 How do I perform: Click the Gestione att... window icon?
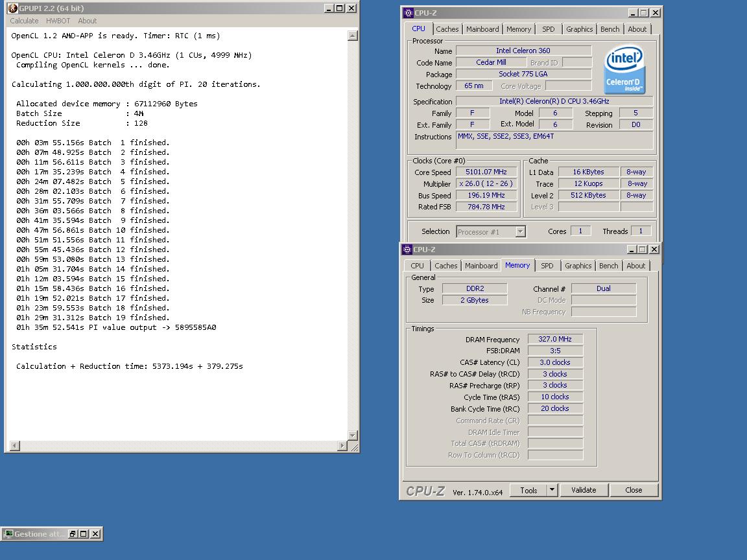pyautogui.click(x=8, y=534)
